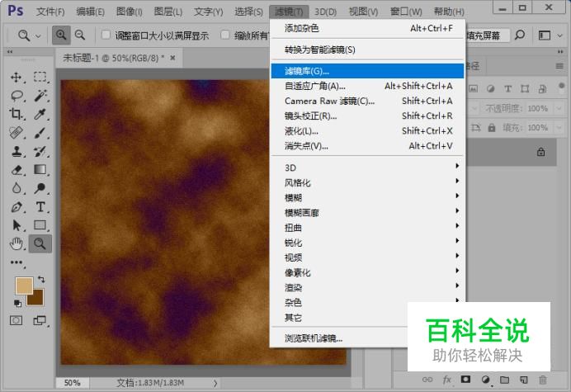Select the Pen tool

[16, 207]
